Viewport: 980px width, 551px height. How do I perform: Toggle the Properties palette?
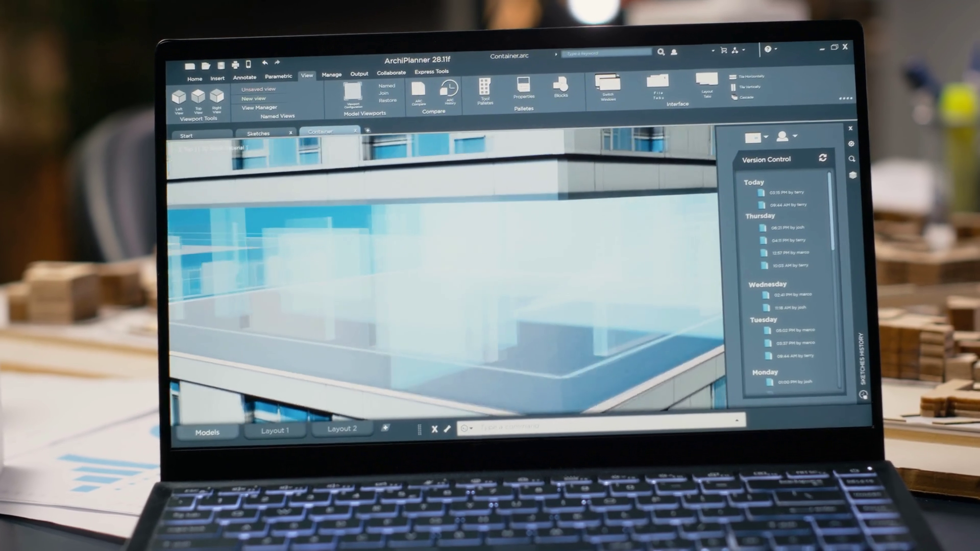(524, 85)
